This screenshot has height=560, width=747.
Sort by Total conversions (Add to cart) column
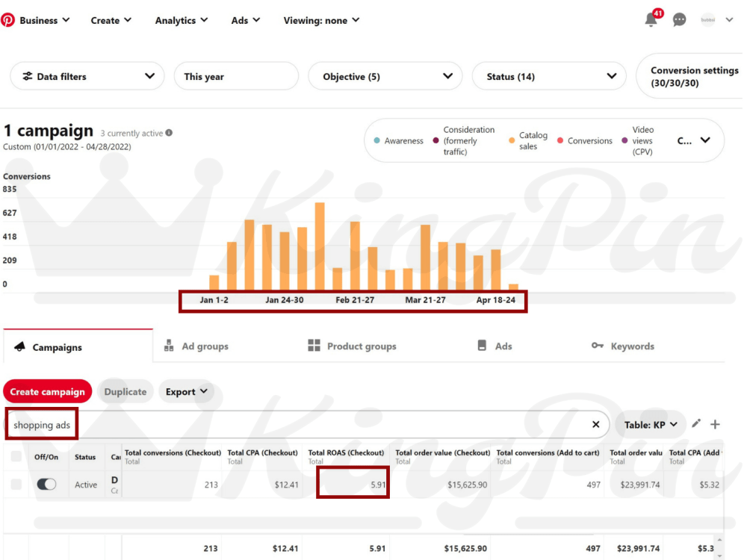[x=548, y=456]
